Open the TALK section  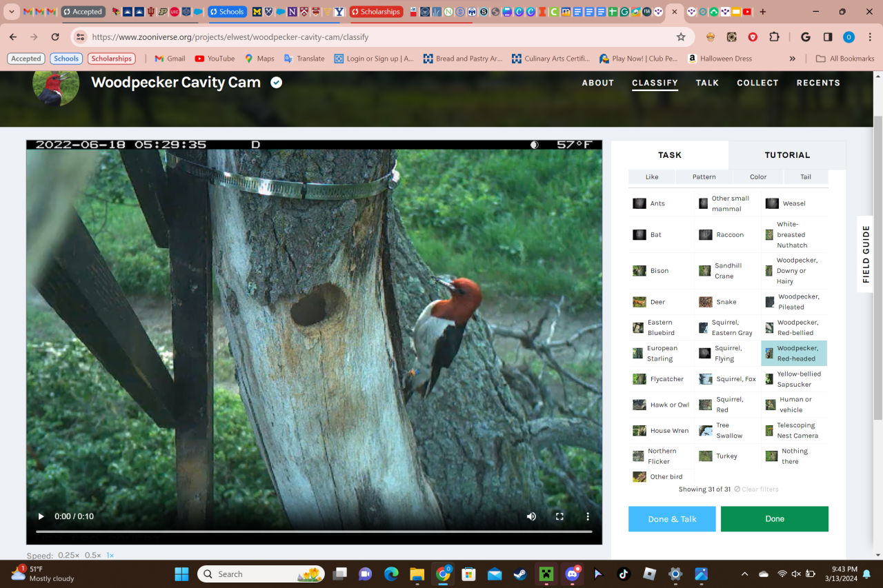pos(707,83)
